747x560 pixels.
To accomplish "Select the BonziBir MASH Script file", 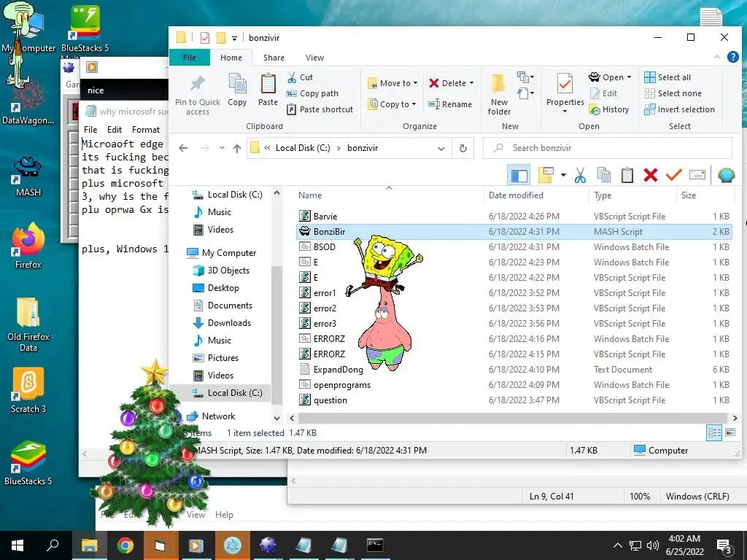I will pyautogui.click(x=514, y=232).
